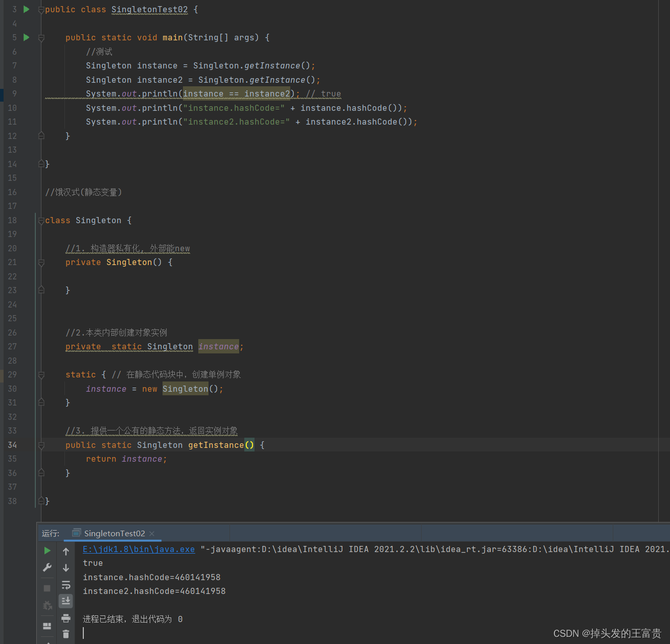
Task: Collapse the getInstance method fold marker
Action: [41, 445]
